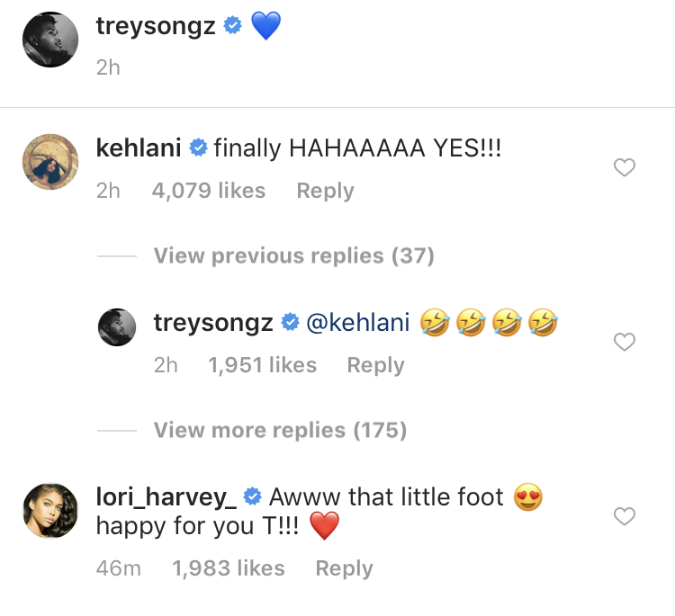Viewport: 675px width, 616px height.
Task: View the 1,983 likes on lori_harvey_'s comment
Action: [229, 568]
